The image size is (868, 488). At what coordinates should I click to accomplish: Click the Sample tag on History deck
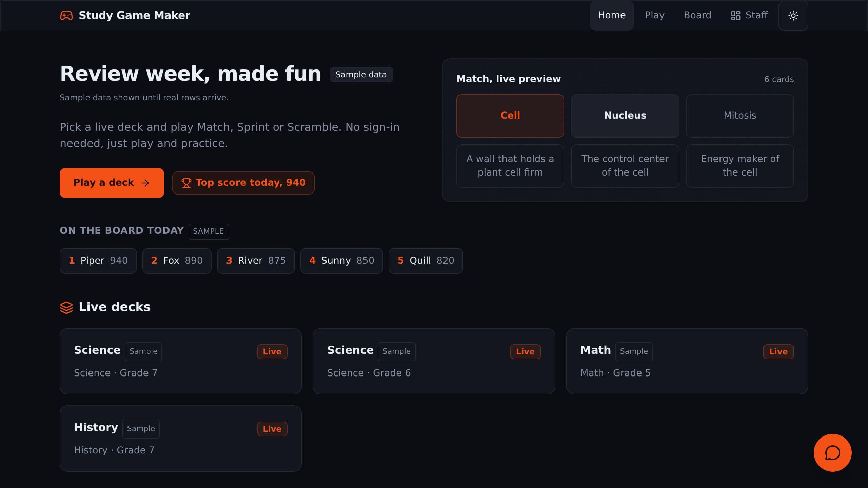141,429
